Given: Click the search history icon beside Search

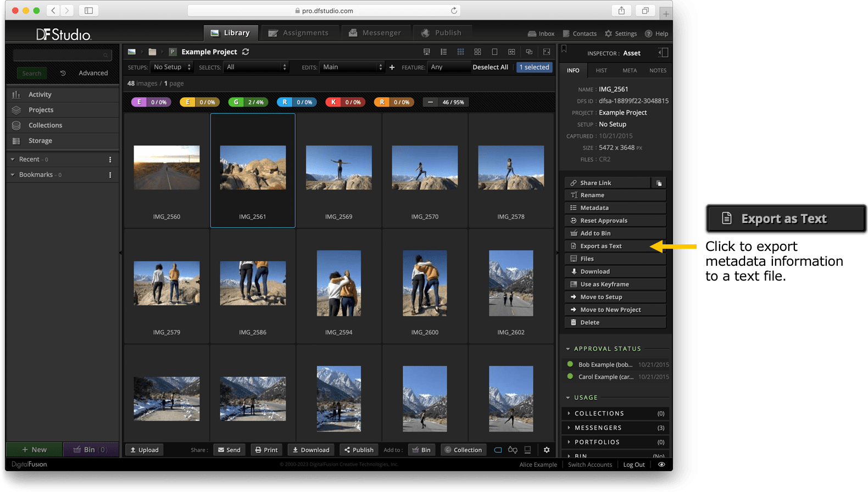Looking at the screenshot, I should pyautogui.click(x=63, y=73).
